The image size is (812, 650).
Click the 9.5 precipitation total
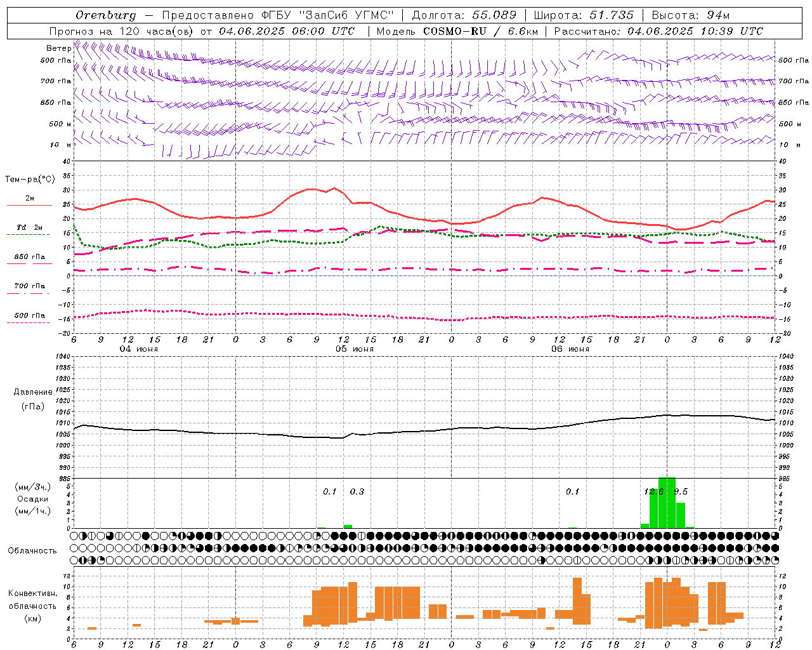(x=681, y=492)
